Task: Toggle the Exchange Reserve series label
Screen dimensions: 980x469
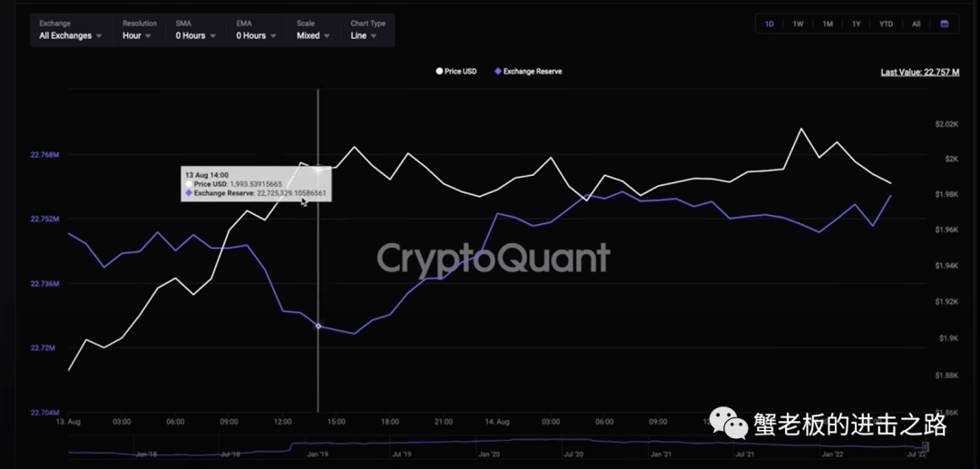Action: [533, 71]
